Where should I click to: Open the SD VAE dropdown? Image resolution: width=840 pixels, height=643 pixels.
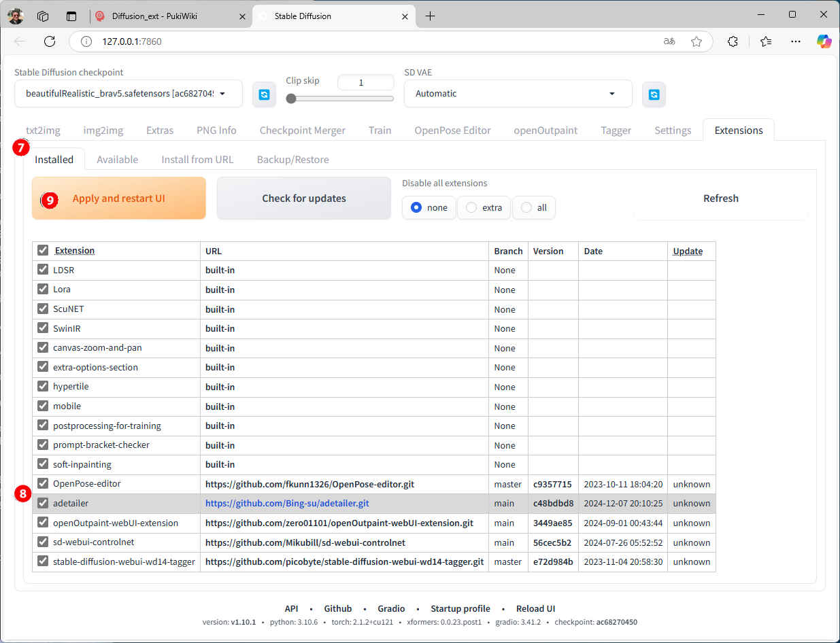pos(611,94)
